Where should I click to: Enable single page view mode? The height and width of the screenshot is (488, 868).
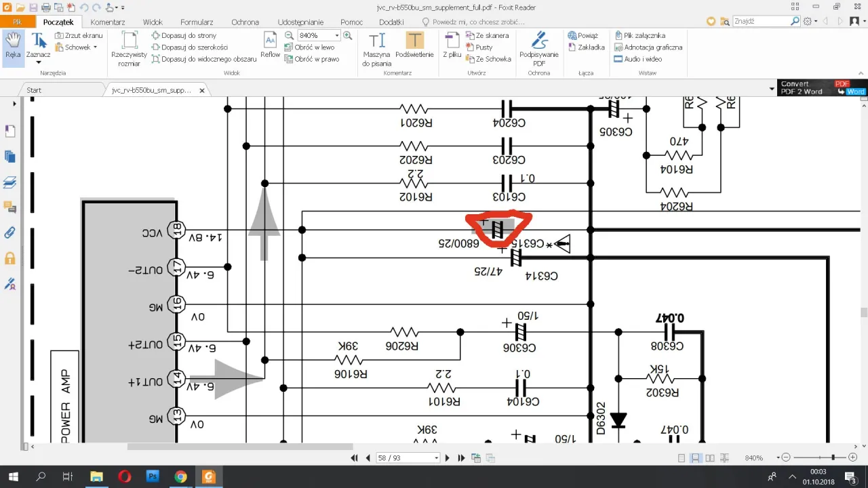point(682,458)
